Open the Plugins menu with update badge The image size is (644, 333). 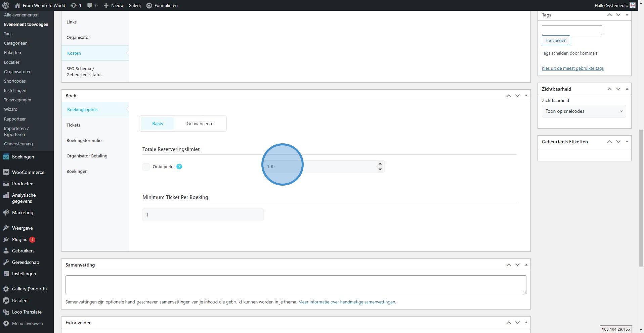point(19,239)
